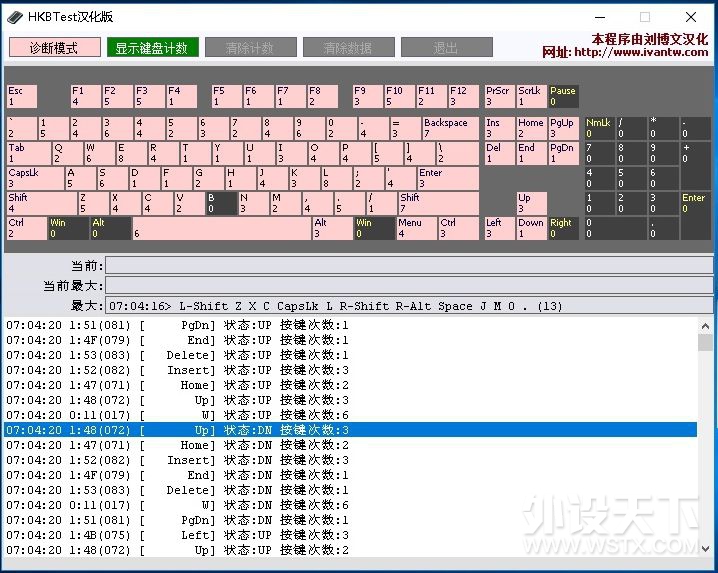Image resolution: width=718 pixels, height=573 pixels.
Task: Click the NmLk numpad key cell
Action: [599, 128]
